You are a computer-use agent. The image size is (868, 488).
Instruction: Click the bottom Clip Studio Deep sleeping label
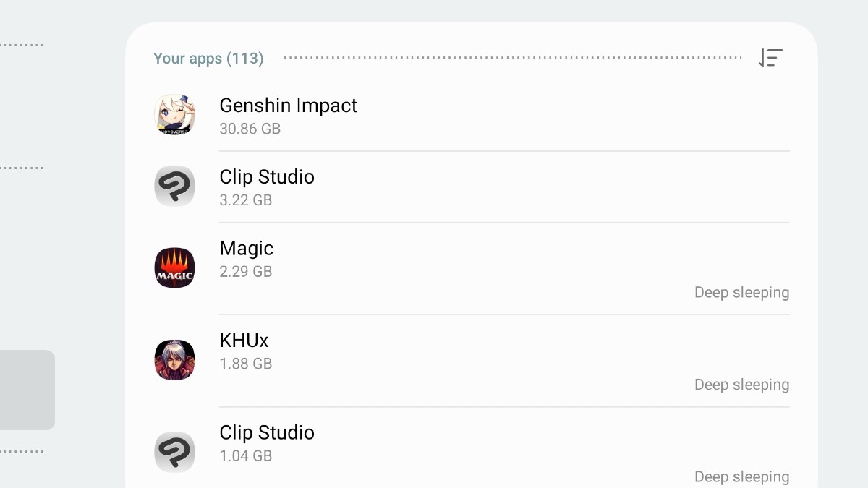tap(741, 476)
